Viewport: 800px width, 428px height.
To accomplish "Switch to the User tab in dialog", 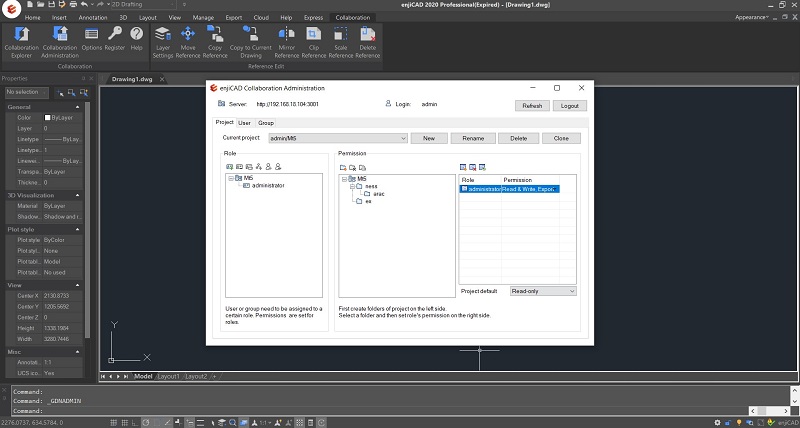I will 244,123.
